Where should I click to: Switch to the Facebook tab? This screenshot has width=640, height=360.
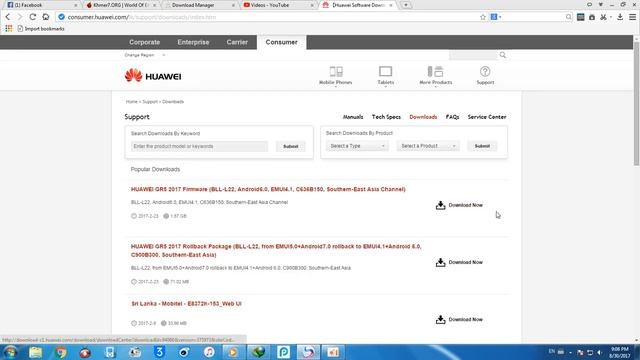[41, 5]
